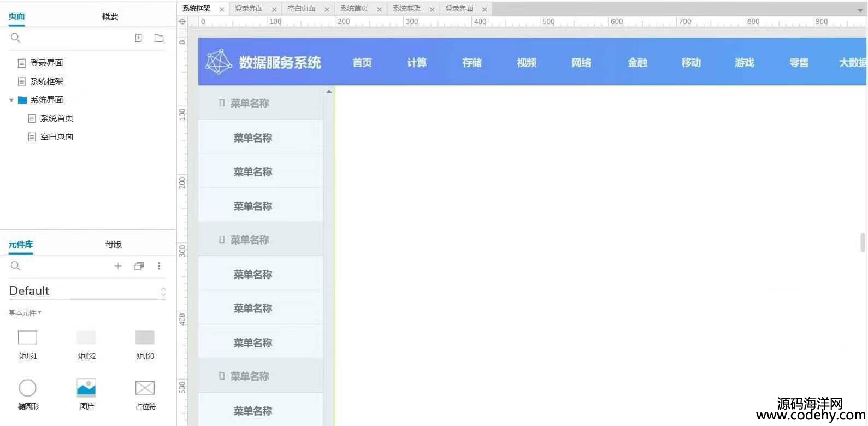Screen dimensions: 868x426
Task: Click 金融 in the navigation bar
Action: [637, 62]
